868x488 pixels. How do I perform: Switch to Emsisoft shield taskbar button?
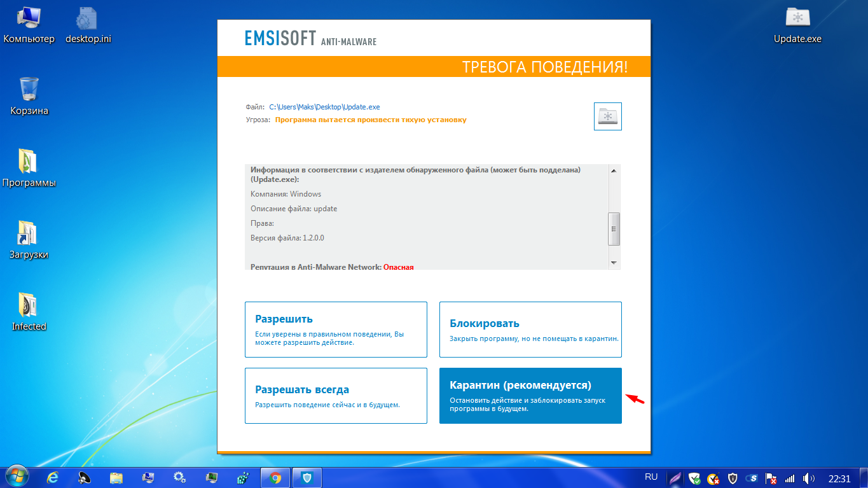pyautogui.click(x=307, y=477)
